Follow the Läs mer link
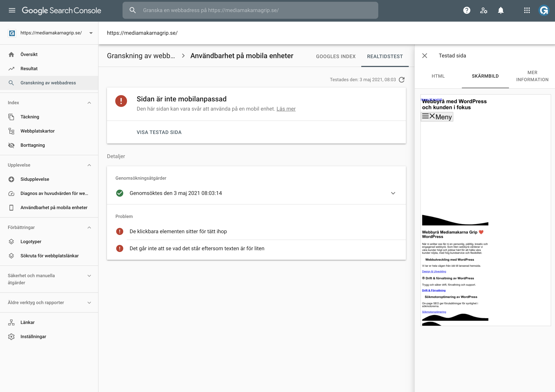555x392 pixels. [x=286, y=109]
